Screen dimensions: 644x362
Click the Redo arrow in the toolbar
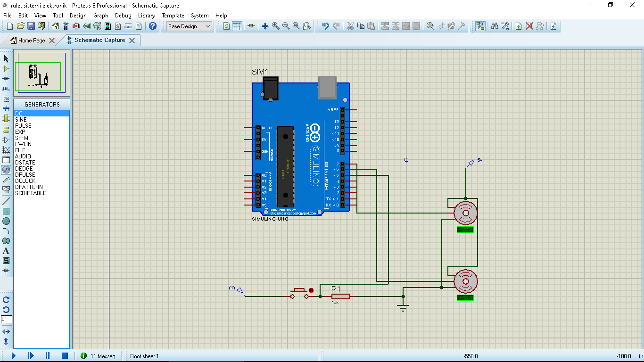336,26
